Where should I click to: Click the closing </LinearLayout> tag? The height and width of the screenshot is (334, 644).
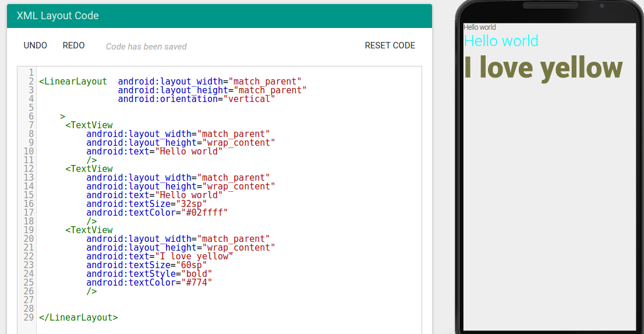pos(79,318)
